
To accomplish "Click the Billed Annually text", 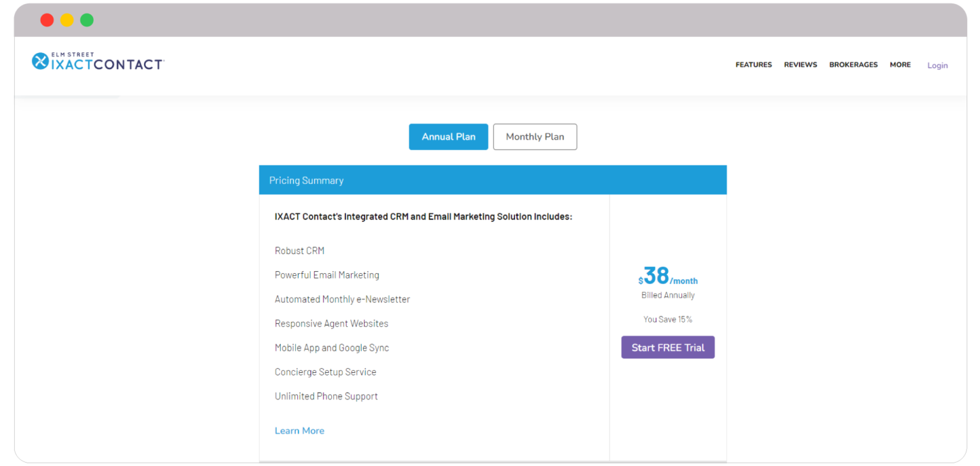I will (667, 295).
